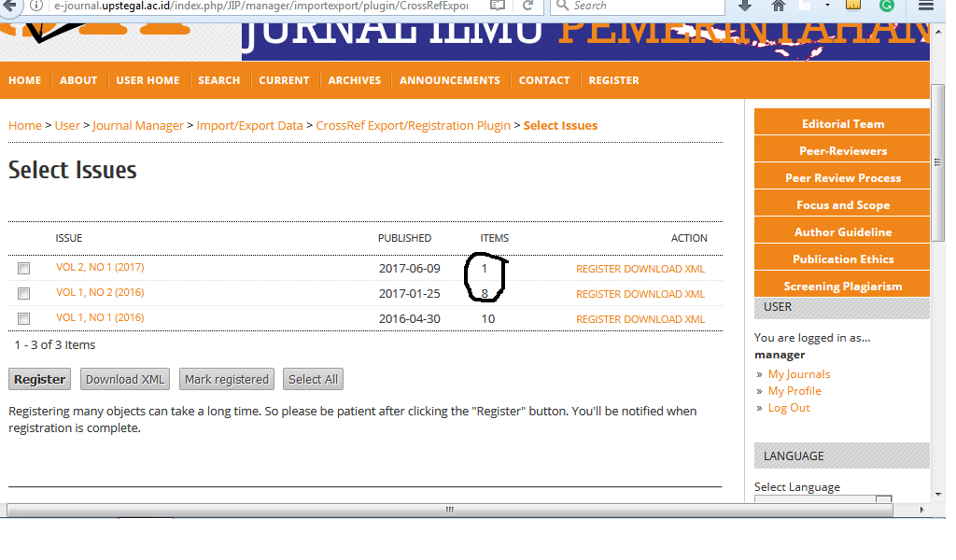Expand the Select Language dropdown
Viewport: 956px width, 560px height.
pos(822,500)
